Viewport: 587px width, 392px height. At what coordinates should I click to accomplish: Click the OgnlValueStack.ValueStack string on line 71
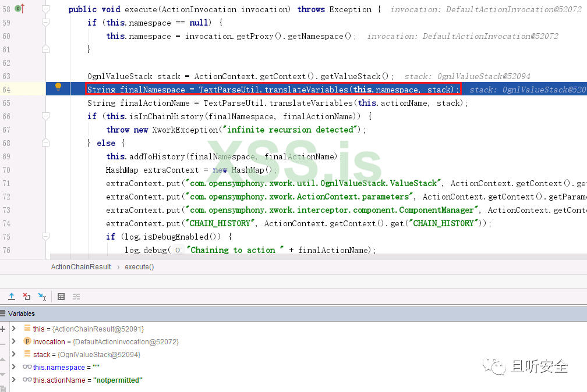coord(314,183)
